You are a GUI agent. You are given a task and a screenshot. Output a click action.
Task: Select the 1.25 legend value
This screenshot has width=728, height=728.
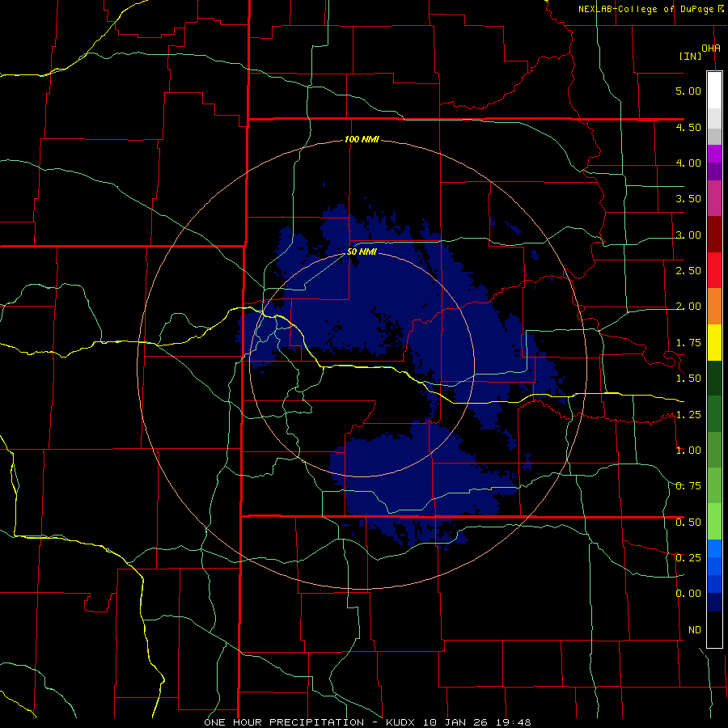pos(688,415)
